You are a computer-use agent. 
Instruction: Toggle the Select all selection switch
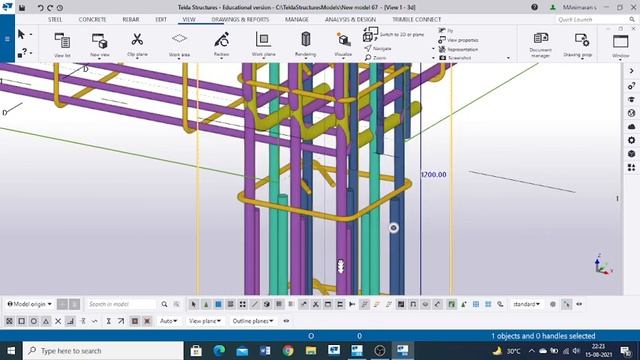194,304
